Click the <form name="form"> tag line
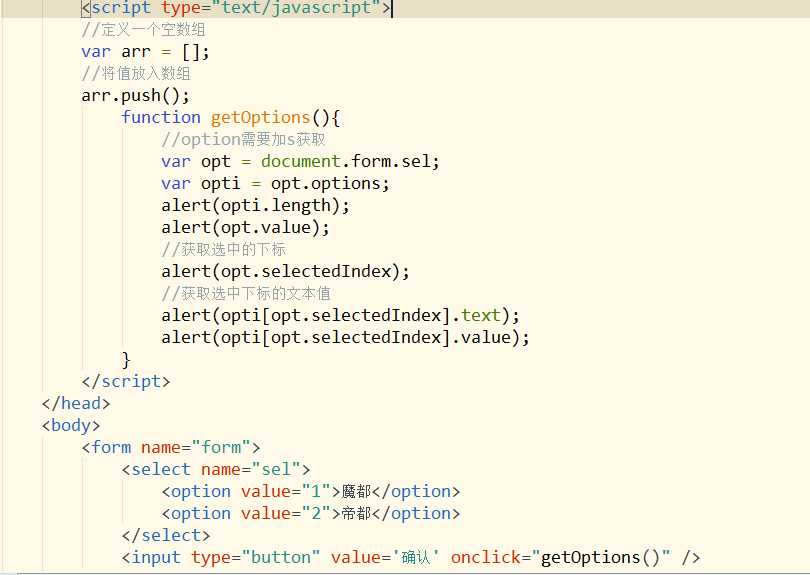Viewport: 810px width, 575px height. [x=170, y=447]
